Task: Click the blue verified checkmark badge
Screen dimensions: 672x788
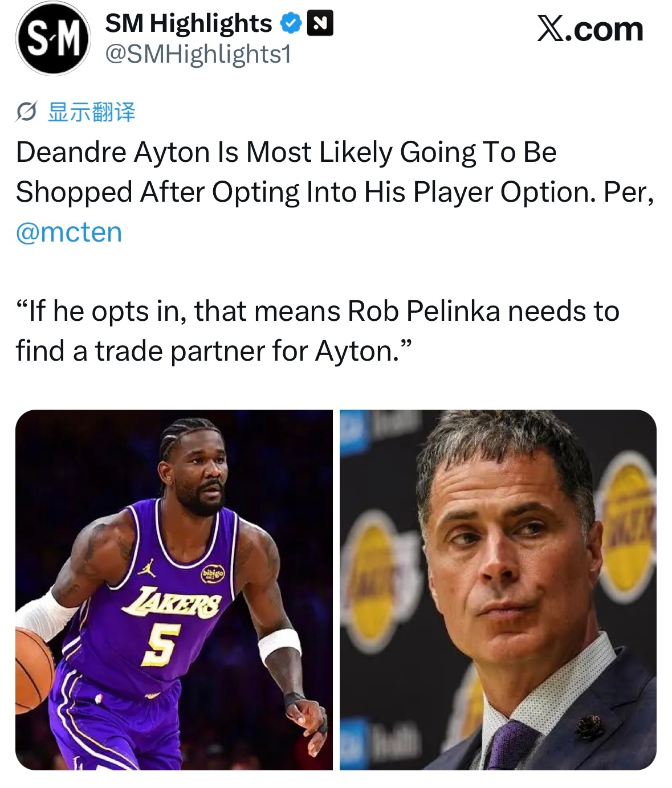Action: (291, 24)
